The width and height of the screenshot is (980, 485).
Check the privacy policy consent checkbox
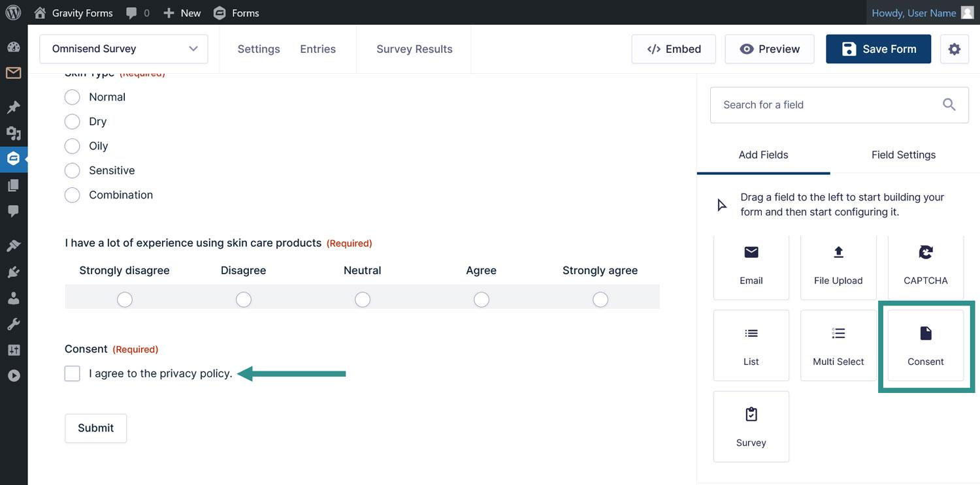click(72, 373)
